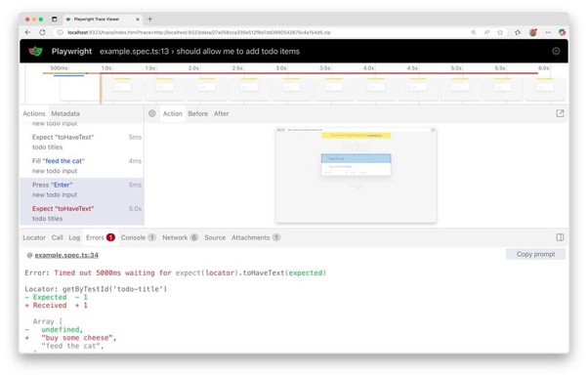The height and width of the screenshot is (378, 588).
Task: Toggle the sidebar layout icon in bottom panel
Action: (x=560, y=237)
